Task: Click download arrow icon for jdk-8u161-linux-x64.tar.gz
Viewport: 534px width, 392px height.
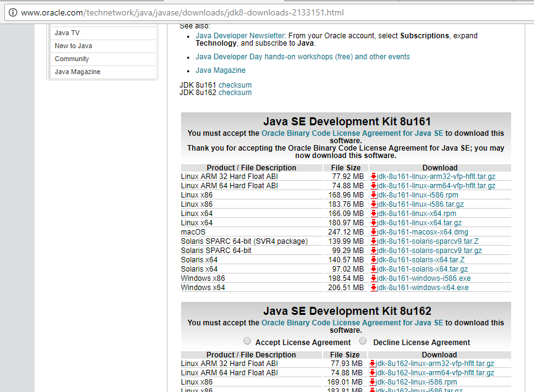Action: pyautogui.click(x=373, y=222)
